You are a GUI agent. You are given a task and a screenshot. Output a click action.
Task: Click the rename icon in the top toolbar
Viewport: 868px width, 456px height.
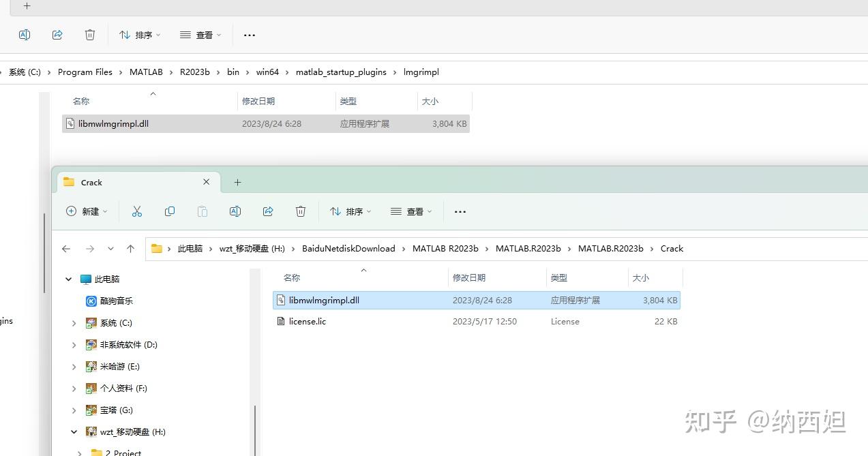(25, 35)
